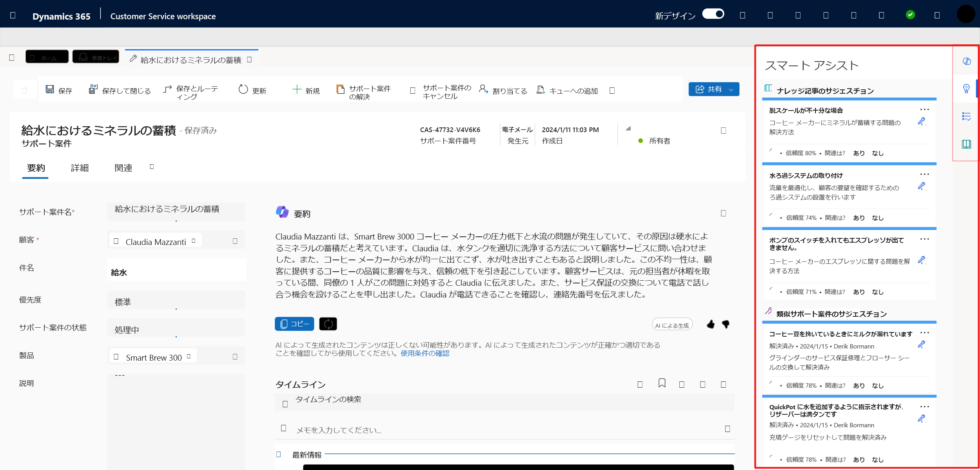Click the 割り当てる assign icon
This screenshot has width=980, height=470.
483,89
